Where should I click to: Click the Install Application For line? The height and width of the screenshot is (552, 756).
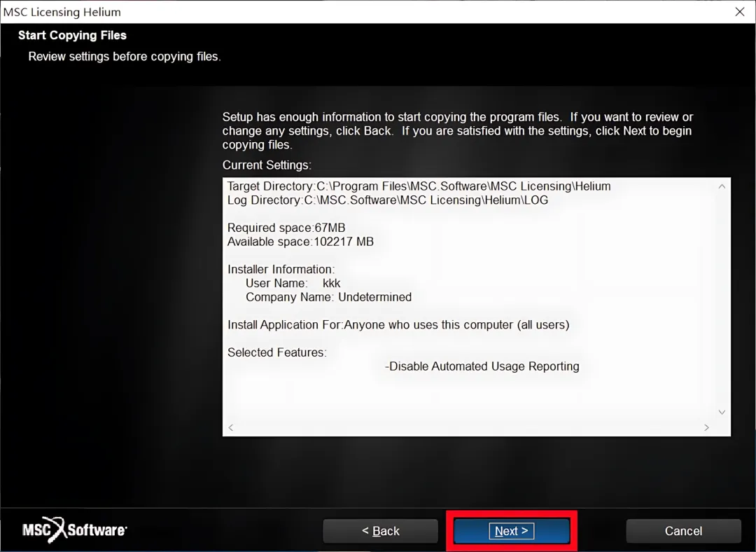[398, 325]
